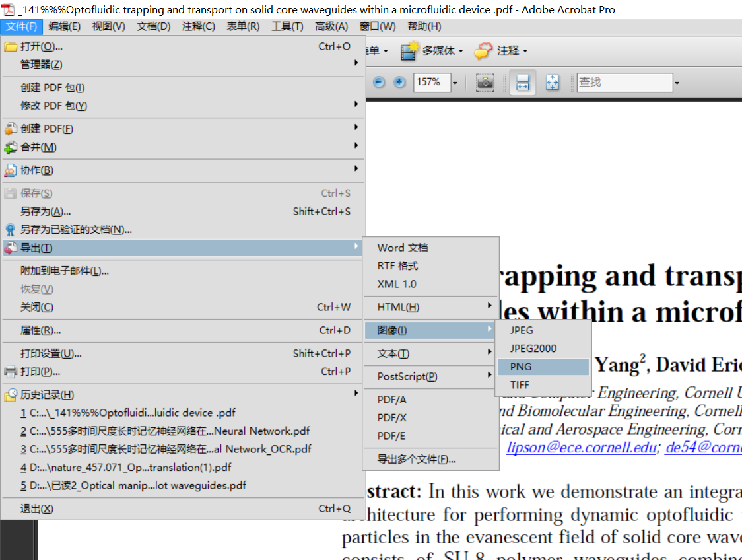
Task: Open the Comment (注释) toolbar button
Action: click(500, 51)
